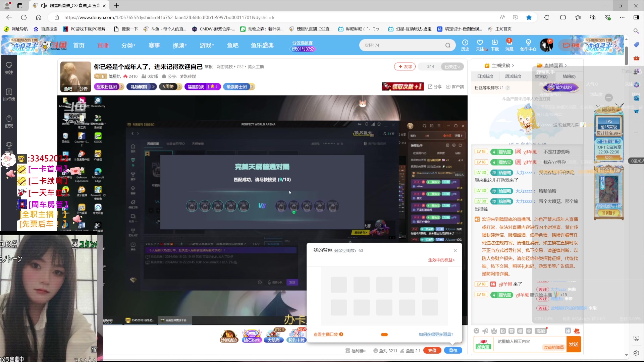
Task: Click 首页 in Douyu navigation
Action: pyautogui.click(x=79, y=46)
